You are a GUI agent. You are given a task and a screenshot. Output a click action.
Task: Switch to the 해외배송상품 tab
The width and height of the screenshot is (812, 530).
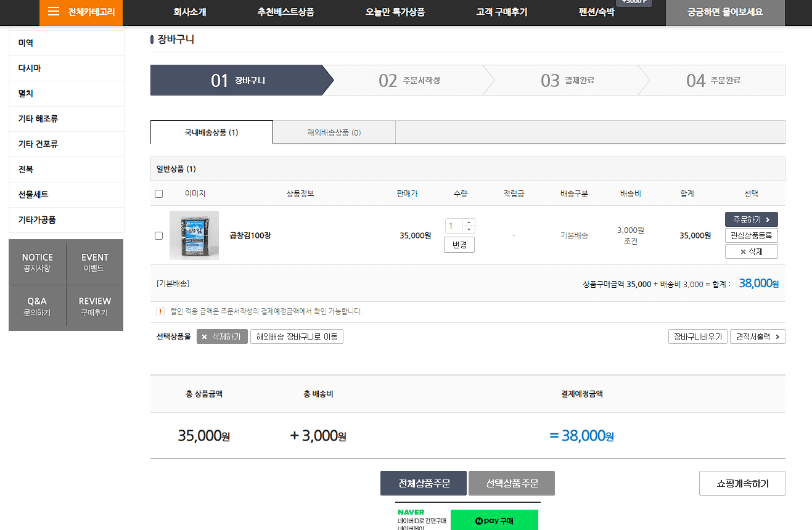click(x=334, y=132)
